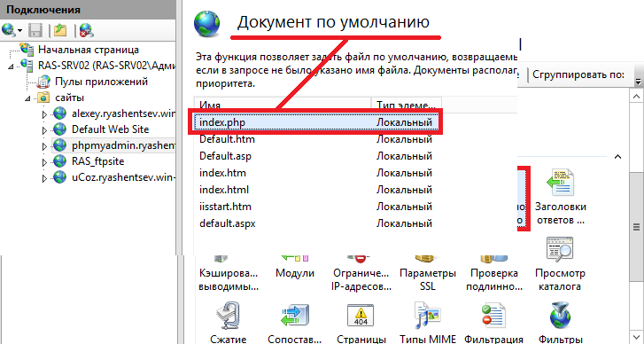Select the index.htm document row
The image size is (644, 344).
click(315, 173)
